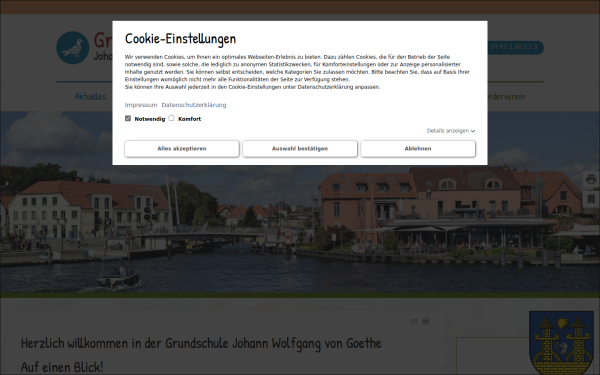Click the Auf einen Blick! heading
Viewport: 600px width, 375px height.
62,367
